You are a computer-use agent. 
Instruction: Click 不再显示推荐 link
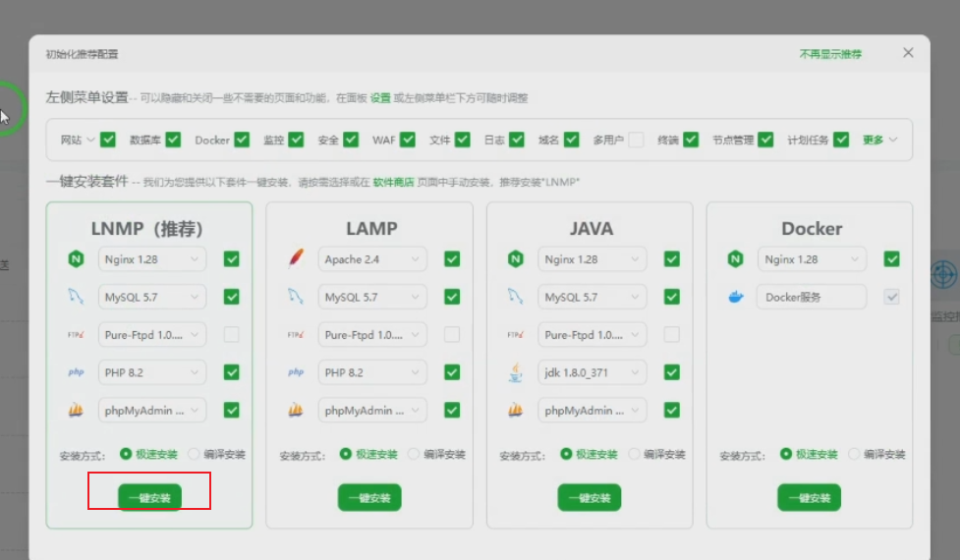(830, 54)
